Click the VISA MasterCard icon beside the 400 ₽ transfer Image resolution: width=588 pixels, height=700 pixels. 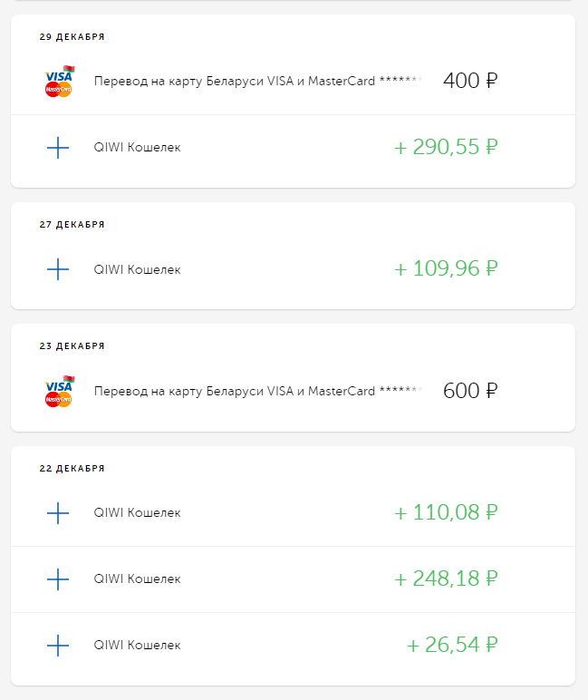pos(58,82)
